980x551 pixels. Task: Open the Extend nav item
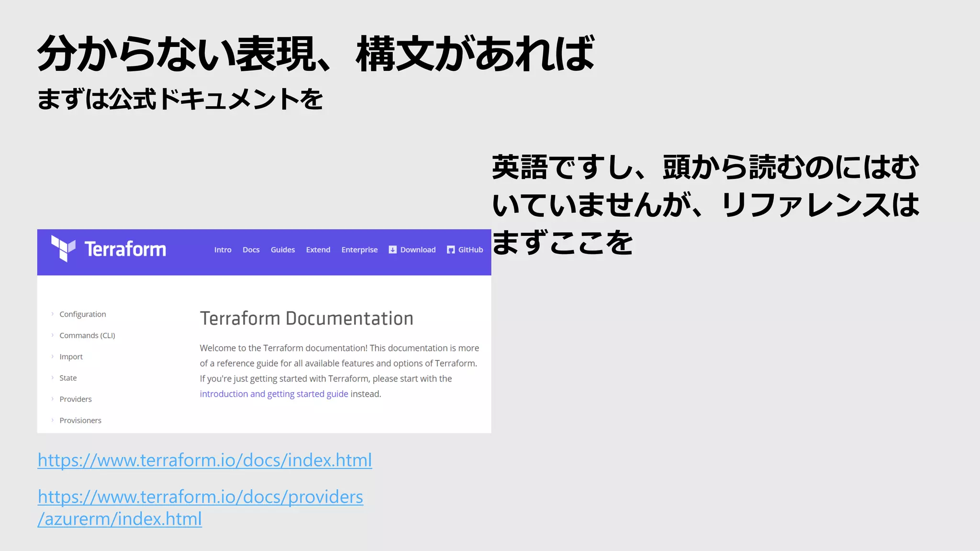(318, 250)
